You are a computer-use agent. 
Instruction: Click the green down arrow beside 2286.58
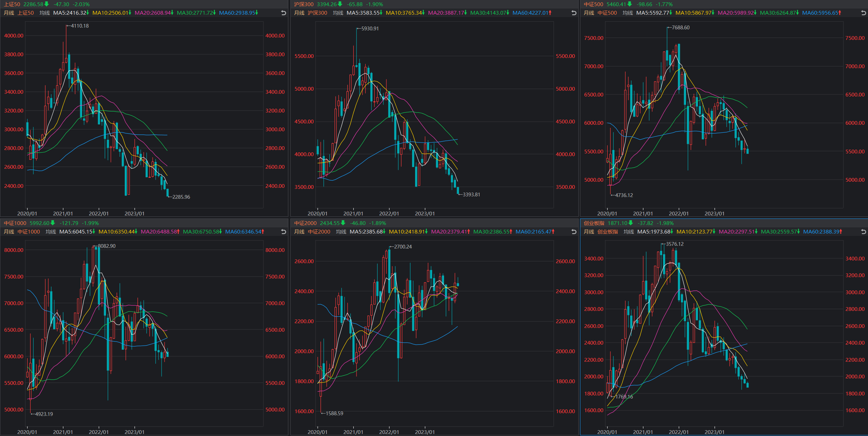point(47,4)
